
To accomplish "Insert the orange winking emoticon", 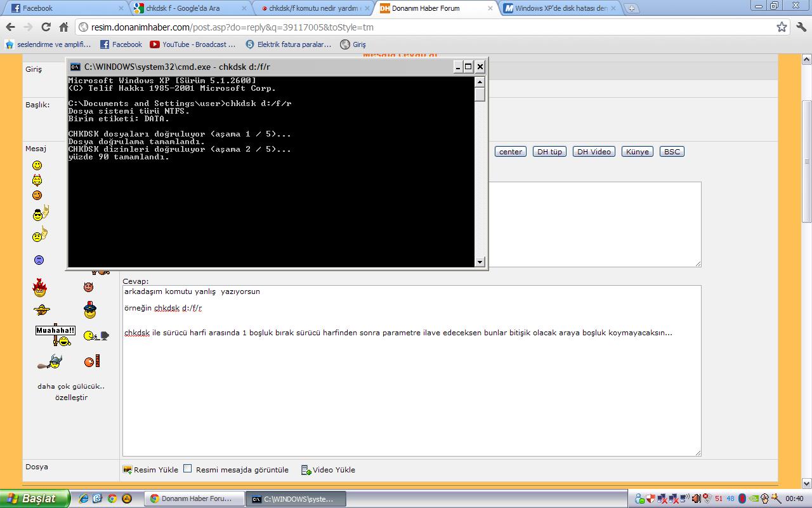I will 37,195.
